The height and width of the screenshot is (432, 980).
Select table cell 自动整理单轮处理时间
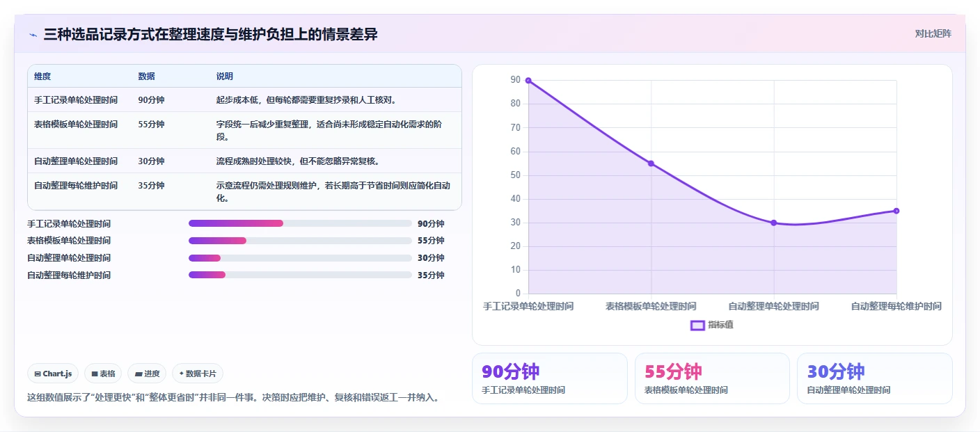[76, 161]
